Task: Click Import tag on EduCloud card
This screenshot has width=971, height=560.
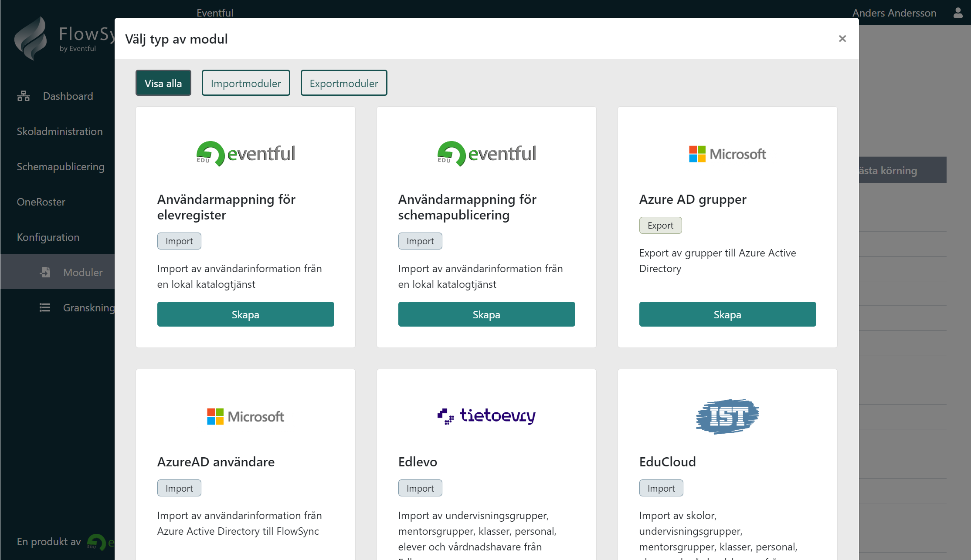Action: tap(661, 488)
